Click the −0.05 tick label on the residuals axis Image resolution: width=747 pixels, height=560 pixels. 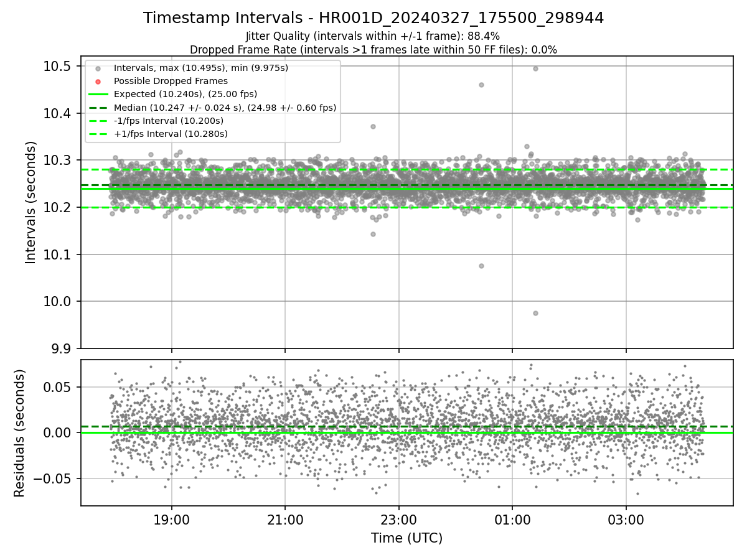coord(51,478)
